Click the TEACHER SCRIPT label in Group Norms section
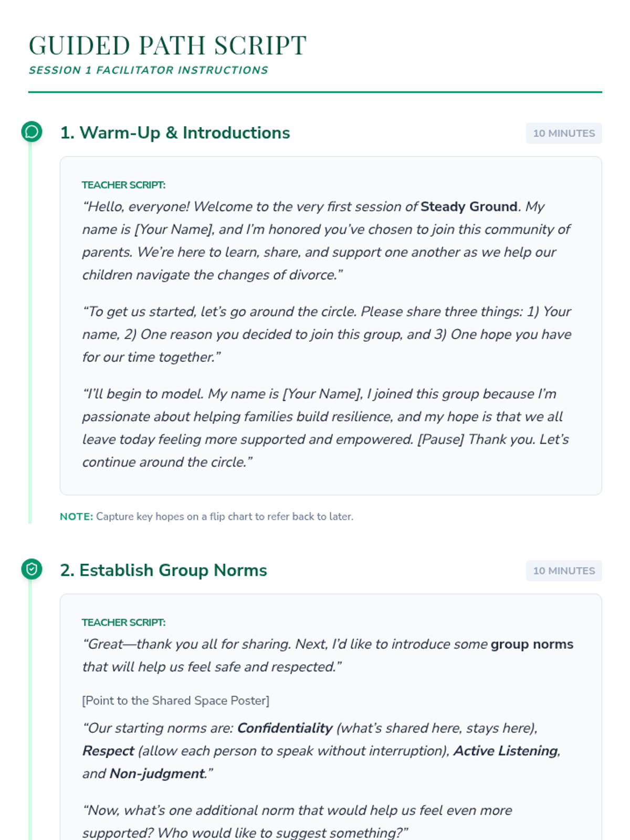The height and width of the screenshot is (840, 630). point(123,622)
